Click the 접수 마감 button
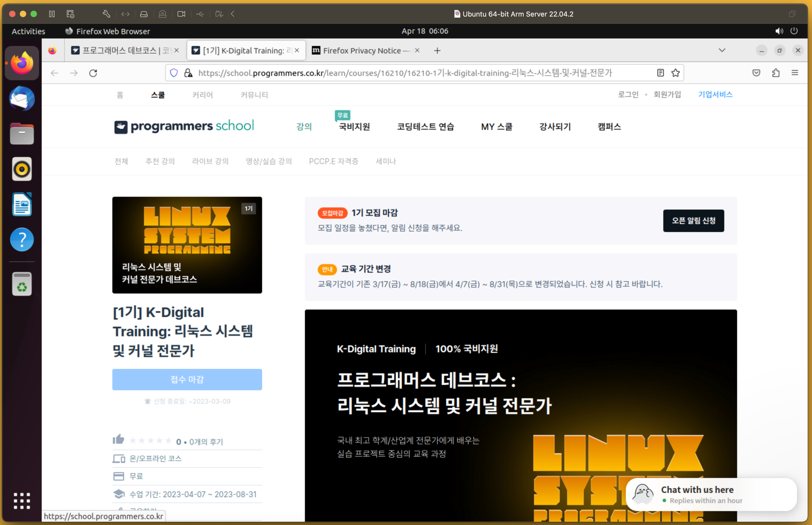This screenshot has width=812, height=525. 187,379
